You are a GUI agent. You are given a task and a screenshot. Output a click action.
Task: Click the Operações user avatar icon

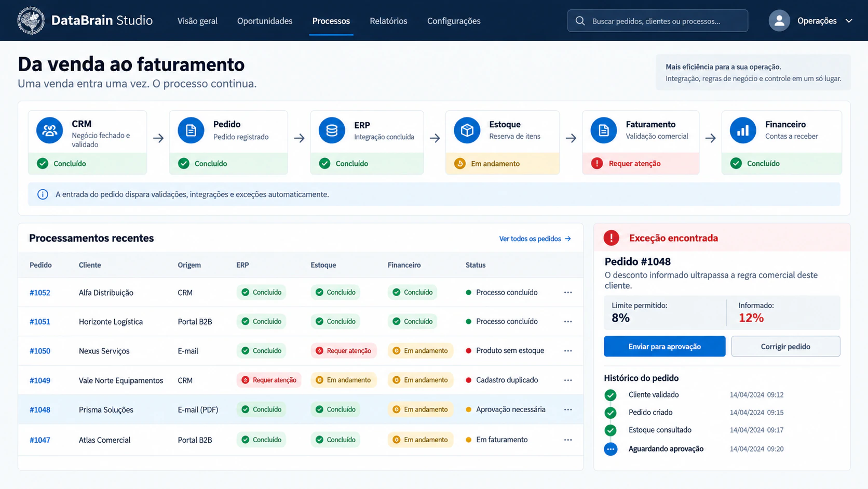pos(779,21)
